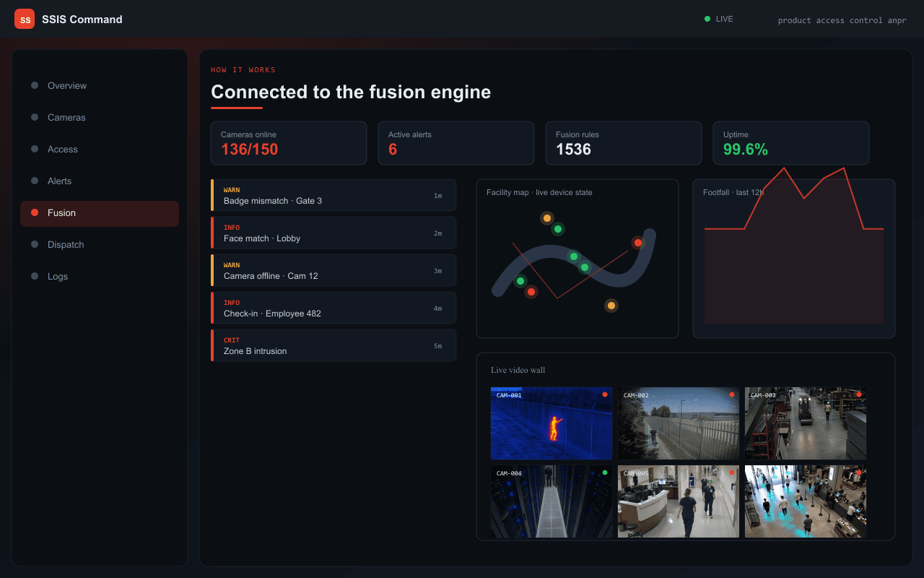Open Dispatch from the sidebar
The image size is (924, 578).
click(x=100, y=244)
